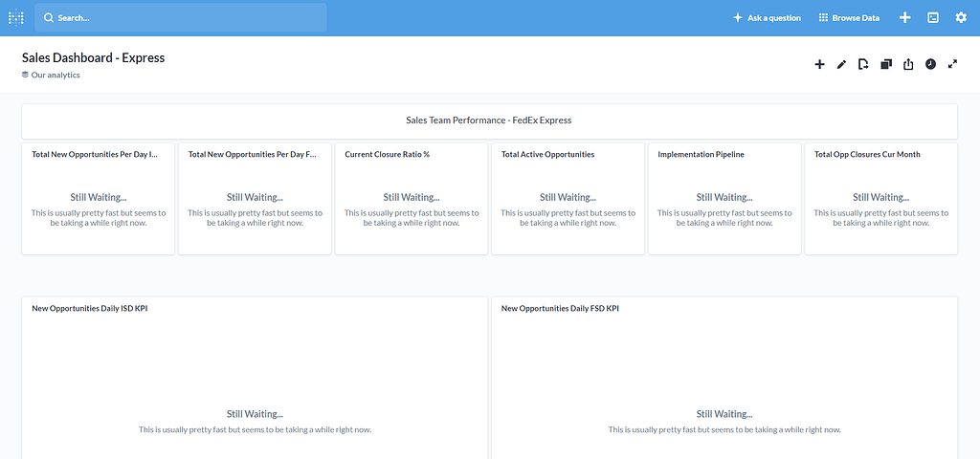Open auto-refresh clock icon
The image size is (980, 459).
(930, 64)
